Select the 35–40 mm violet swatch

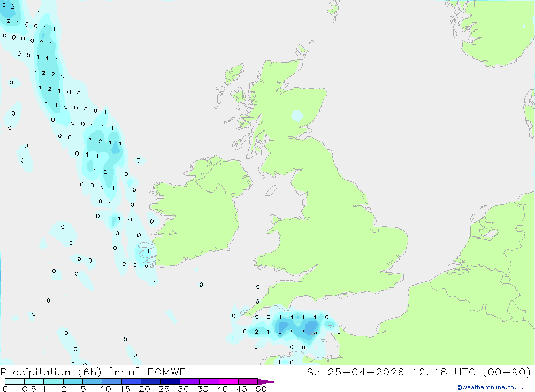tap(209, 381)
